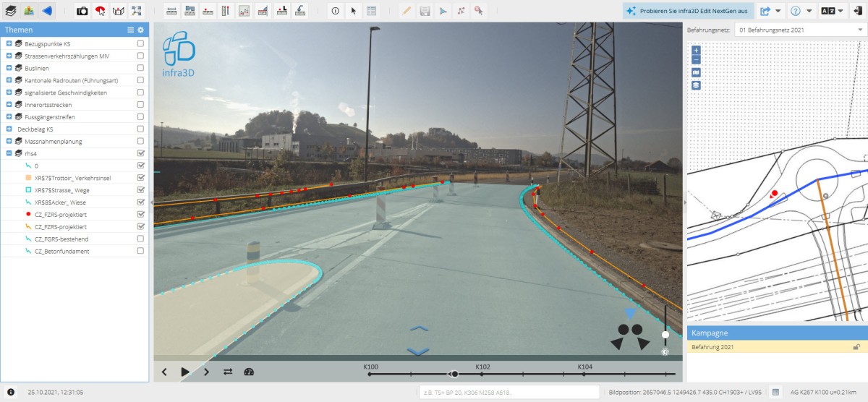The height and width of the screenshot is (402, 868).
Task: Zoom out on the overview map
Action: tap(696, 59)
